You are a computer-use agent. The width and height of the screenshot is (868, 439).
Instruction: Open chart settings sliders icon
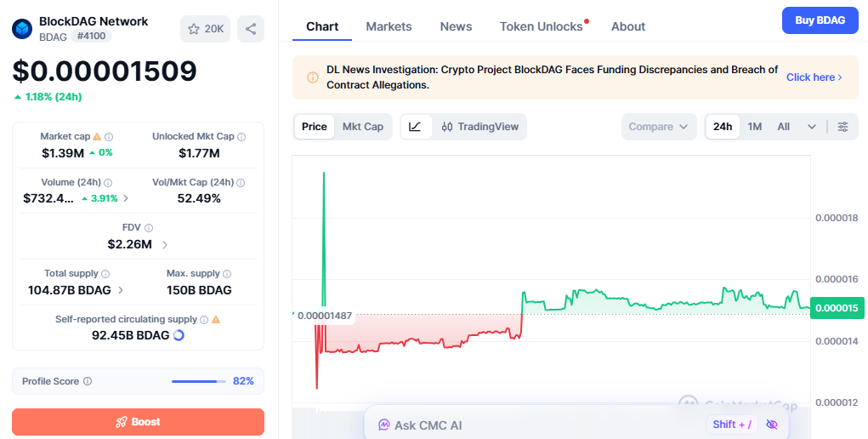click(842, 127)
